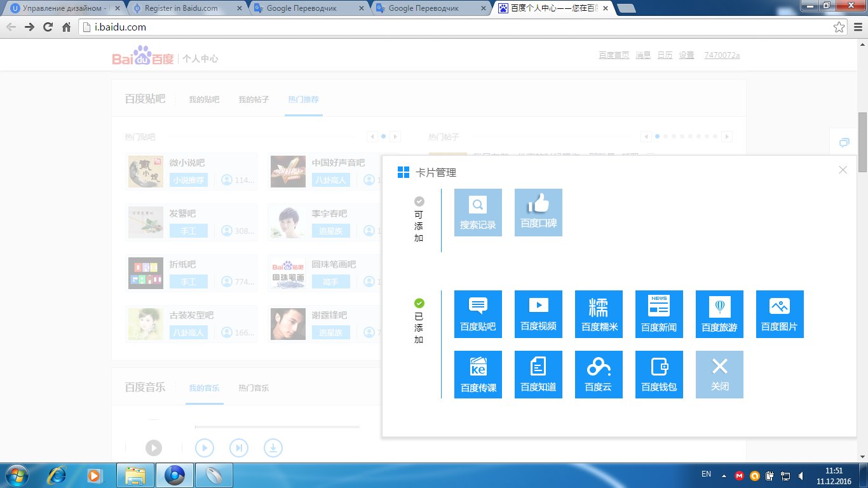The image size is (868, 488).
Task: Click 热门贴吧 previous page arrow
Action: point(372,137)
